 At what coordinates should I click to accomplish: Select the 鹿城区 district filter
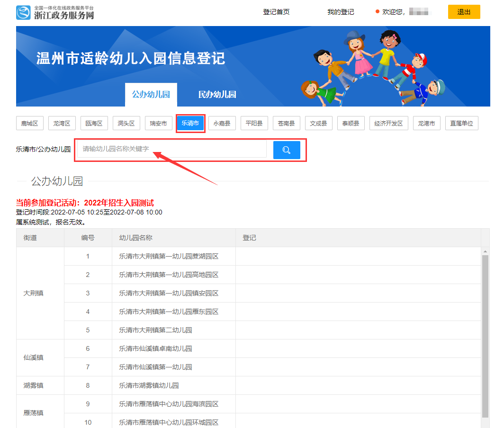tap(30, 123)
